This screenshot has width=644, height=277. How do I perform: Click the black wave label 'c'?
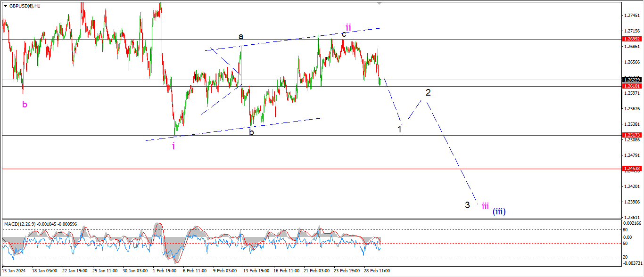(x=344, y=34)
